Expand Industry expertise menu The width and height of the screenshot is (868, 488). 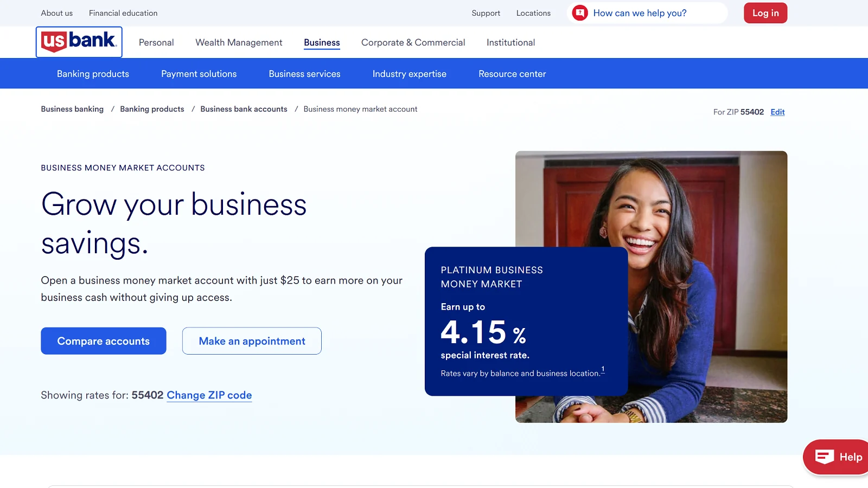409,74
